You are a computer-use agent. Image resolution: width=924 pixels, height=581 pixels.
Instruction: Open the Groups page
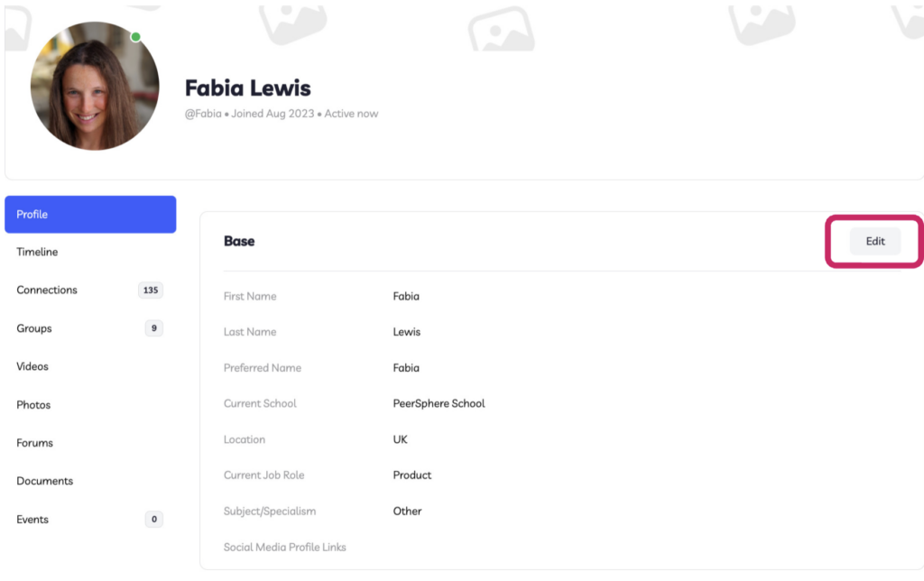pyautogui.click(x=34, y=328)
